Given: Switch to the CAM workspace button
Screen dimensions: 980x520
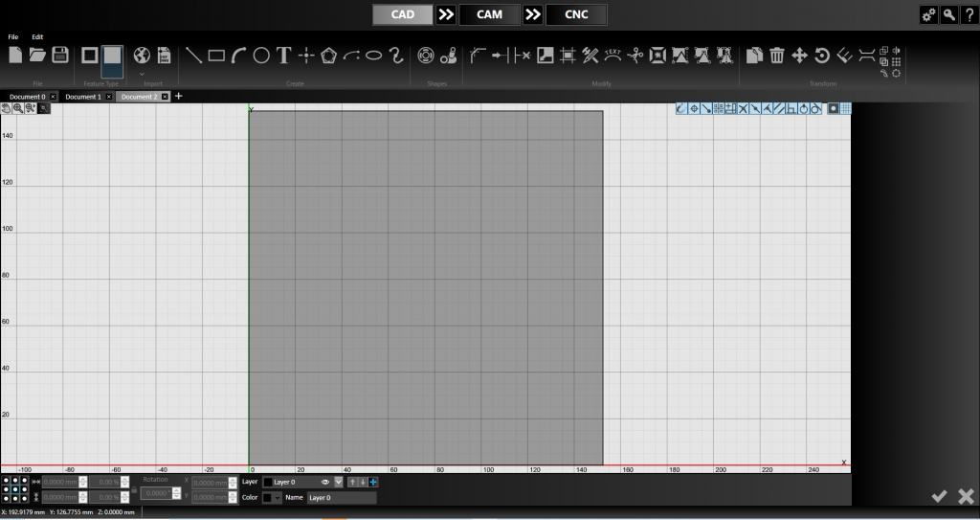Looking at the screenshot, I should [489, 14].
